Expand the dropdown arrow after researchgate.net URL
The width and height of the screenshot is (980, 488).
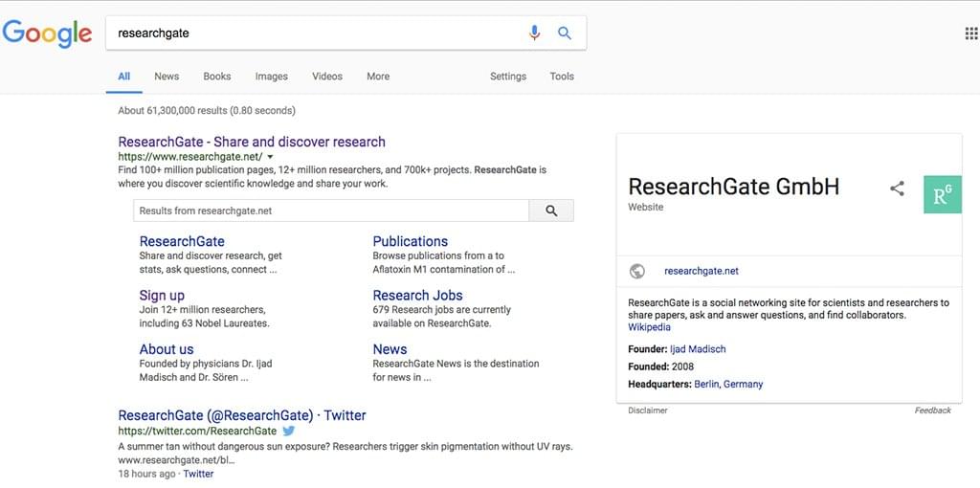point(270,157)
